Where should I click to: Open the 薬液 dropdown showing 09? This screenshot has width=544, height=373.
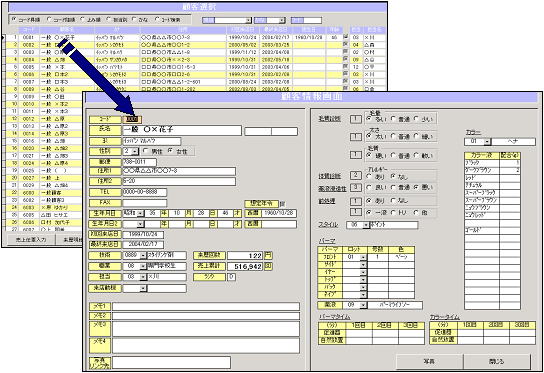(363, 305)
